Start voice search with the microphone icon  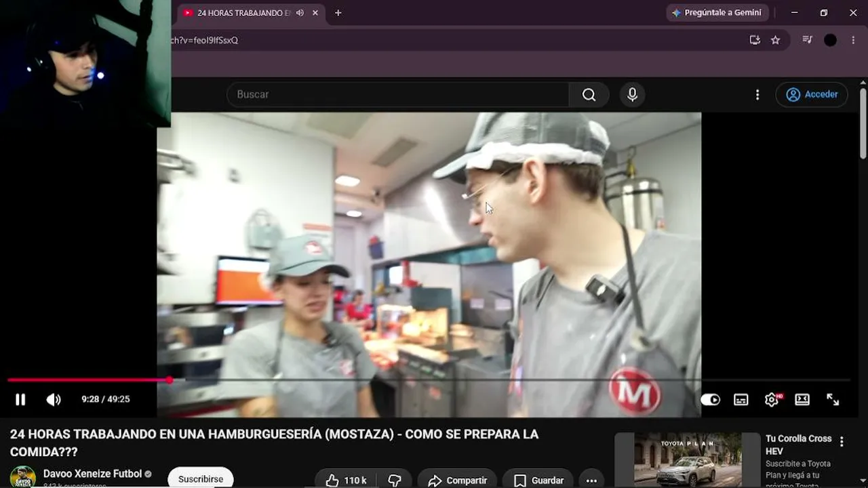632,95
